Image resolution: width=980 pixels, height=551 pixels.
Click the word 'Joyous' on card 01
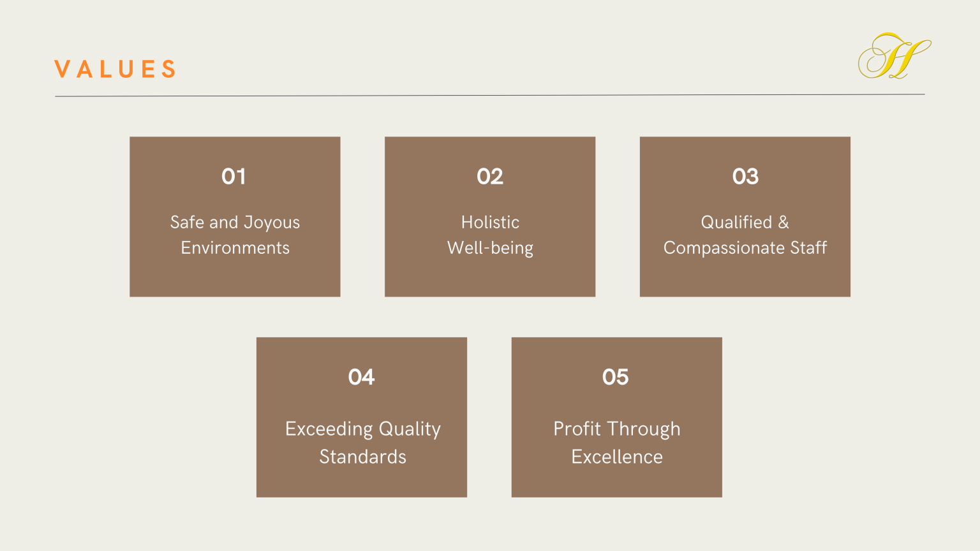tap(272, 223)
